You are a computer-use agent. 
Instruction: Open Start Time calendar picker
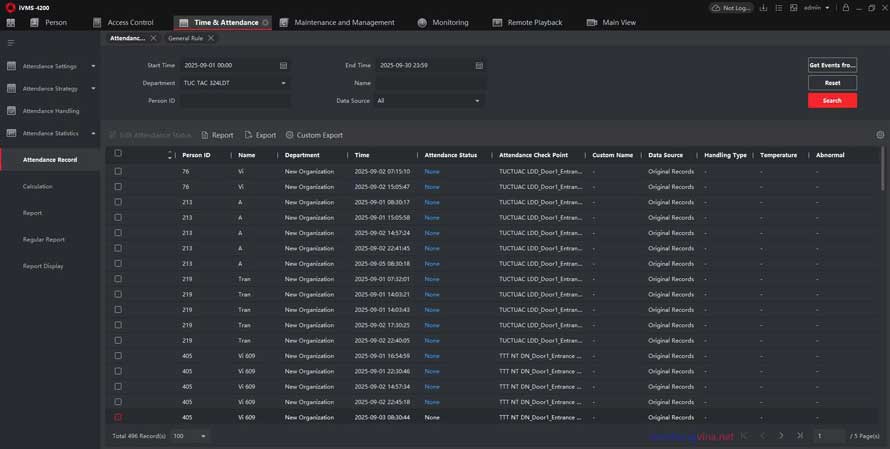click(283, 65)
